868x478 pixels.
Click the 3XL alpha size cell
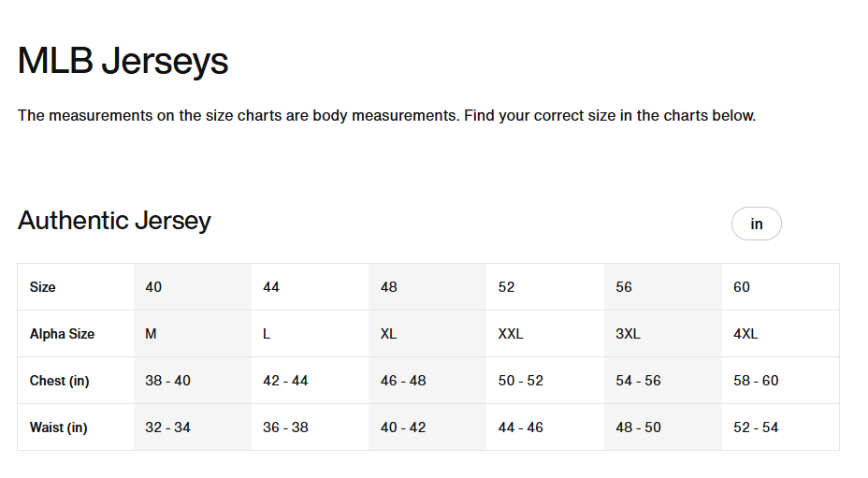628,334
